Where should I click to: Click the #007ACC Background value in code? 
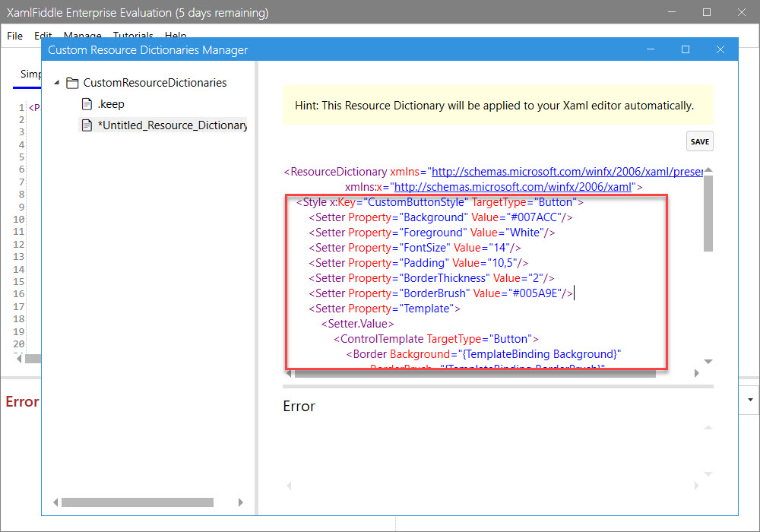coord(536,217)
